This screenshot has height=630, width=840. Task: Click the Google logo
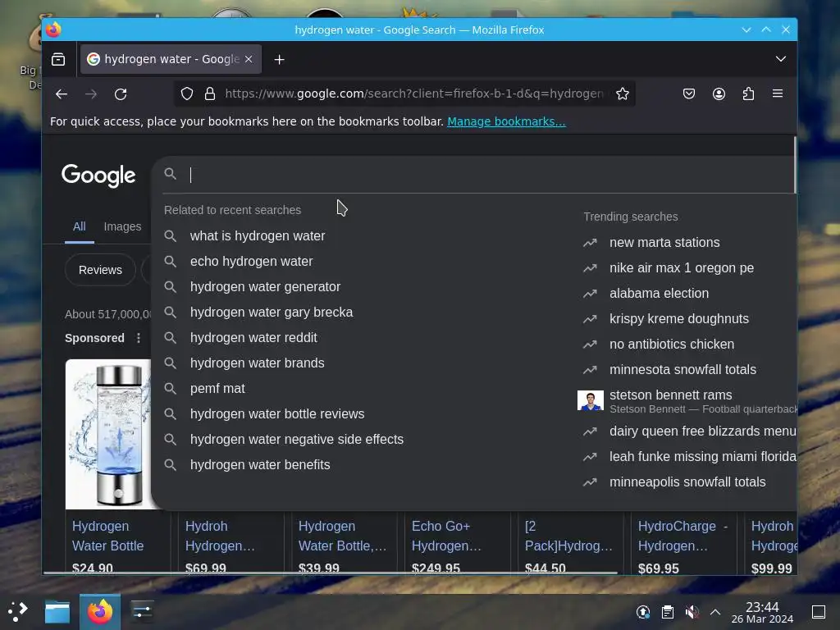(x=98, y=176)
